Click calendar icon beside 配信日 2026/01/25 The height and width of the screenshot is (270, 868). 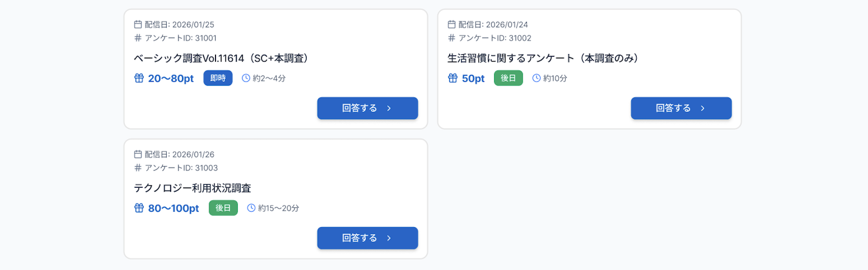pos(138,25)
